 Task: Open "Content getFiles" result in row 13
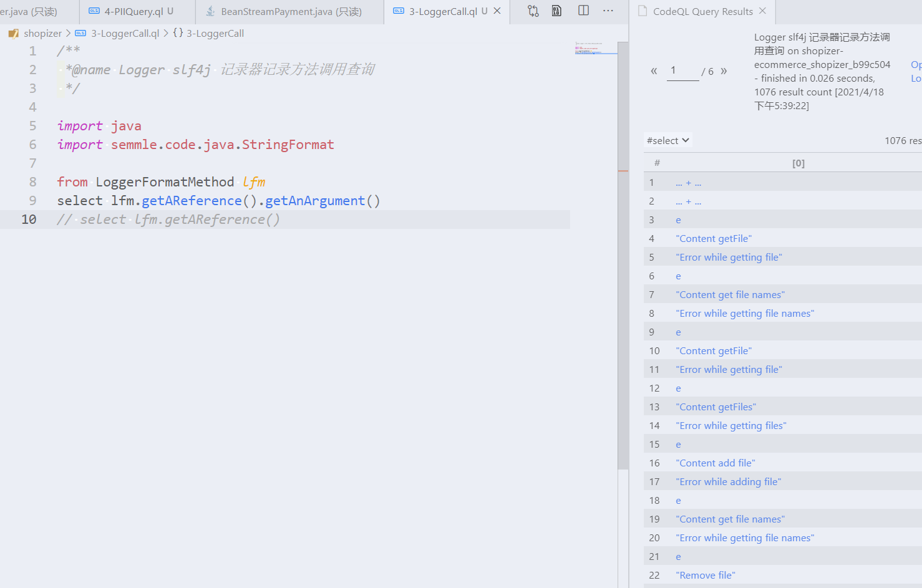click(x=716, y=407)
